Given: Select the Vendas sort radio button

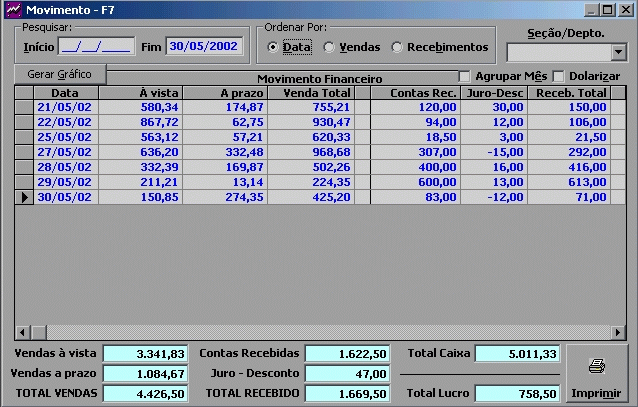Looking at the screenshot, I should [330, 47].
